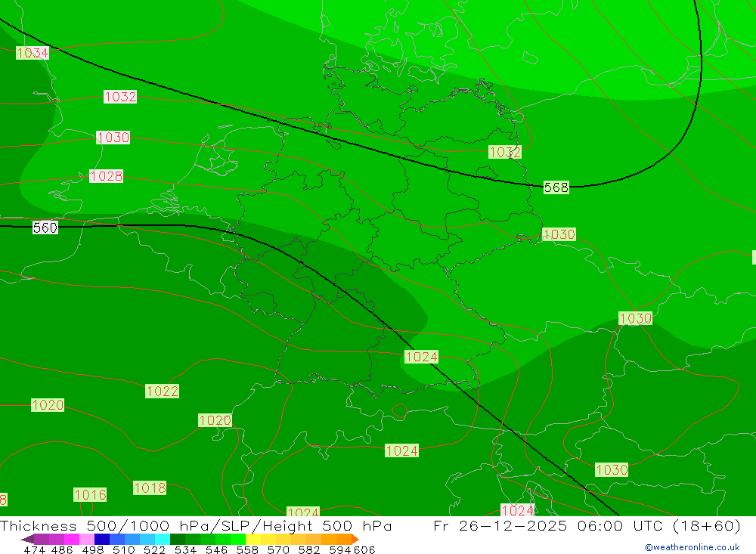
Task: Click the 498 legend scale value
Action: point(93,550)
